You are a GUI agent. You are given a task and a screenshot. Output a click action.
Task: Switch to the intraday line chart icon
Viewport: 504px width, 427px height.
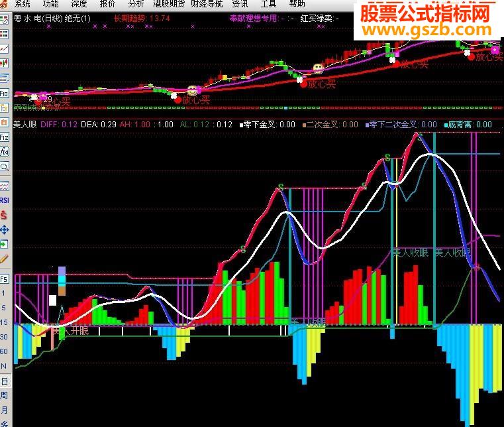(x=4, y=48)
